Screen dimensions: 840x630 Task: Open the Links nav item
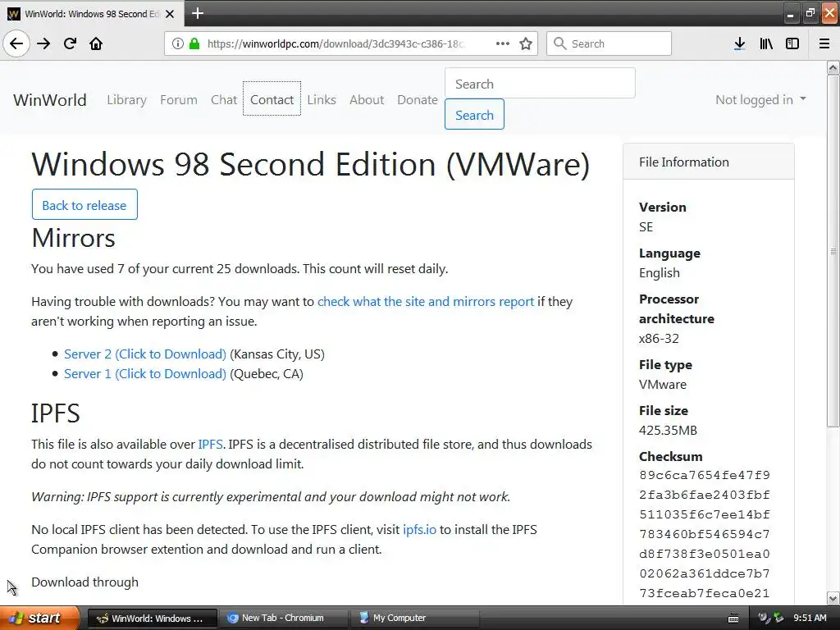(322, 99)
